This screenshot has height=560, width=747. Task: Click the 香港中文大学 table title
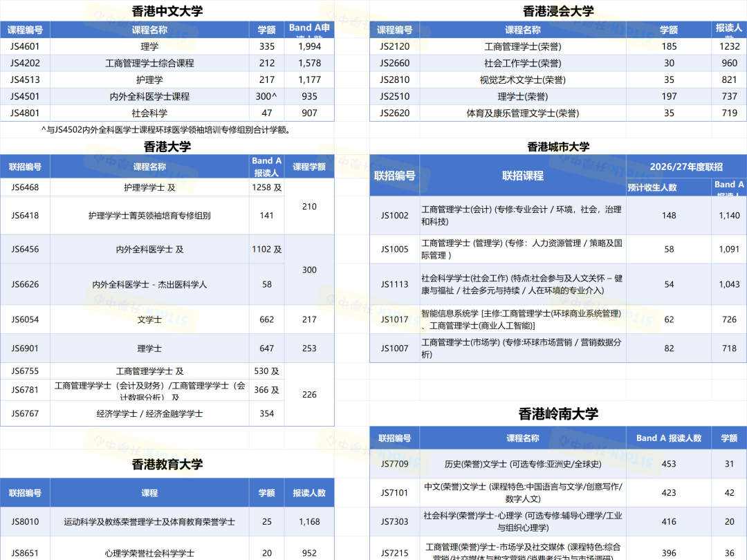(x=167, y=10)
